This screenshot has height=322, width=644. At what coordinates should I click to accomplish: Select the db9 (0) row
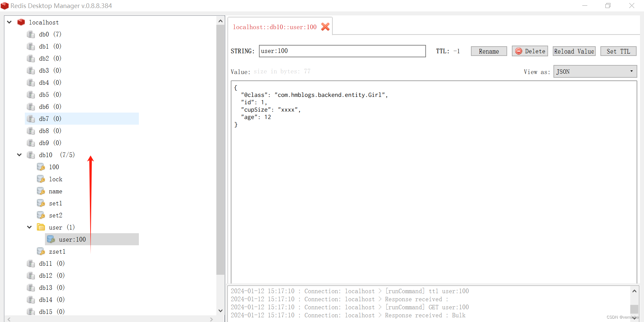click(x=50, y=143)
